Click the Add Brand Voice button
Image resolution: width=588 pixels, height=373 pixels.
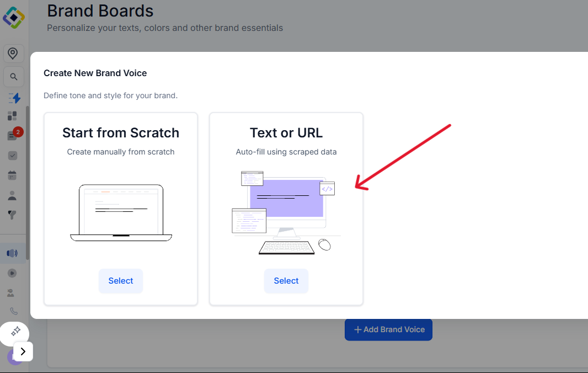pyautogui.click(x=388, y=329)
